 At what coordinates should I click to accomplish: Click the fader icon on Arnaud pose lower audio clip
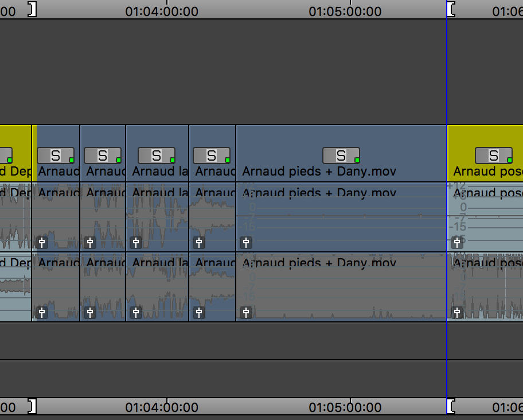point(457,313)
